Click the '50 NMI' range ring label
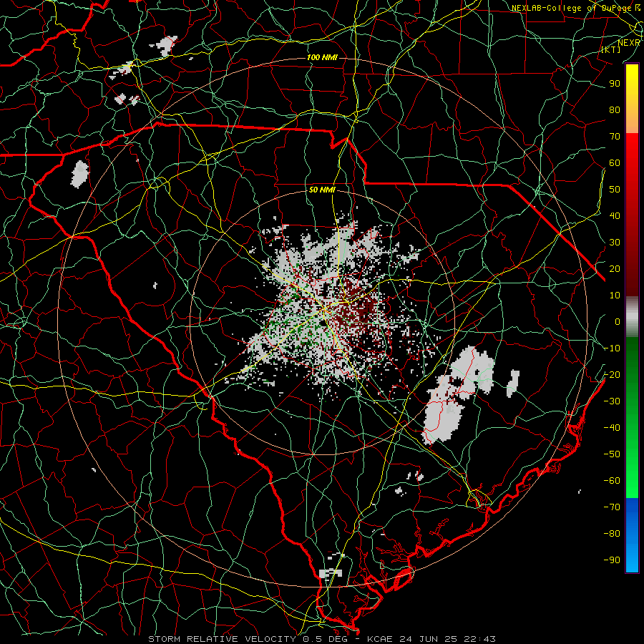 [x=322, y=190]
